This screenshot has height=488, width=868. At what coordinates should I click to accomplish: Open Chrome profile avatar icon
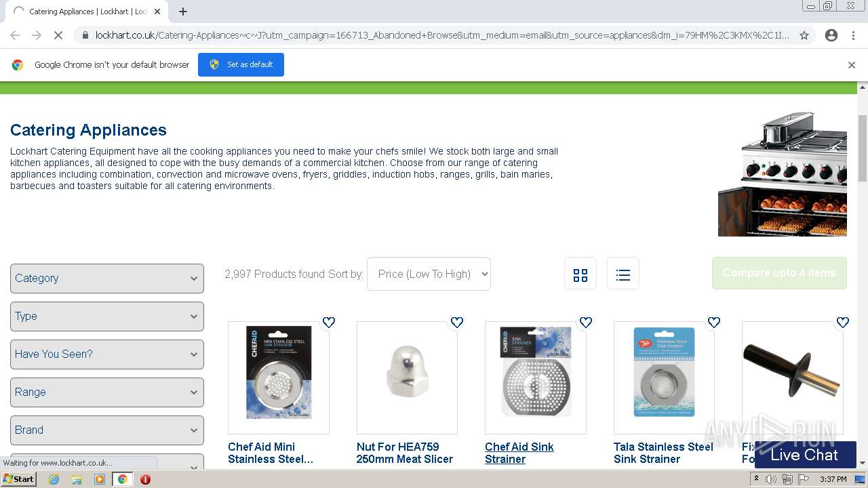pos(831,35)
